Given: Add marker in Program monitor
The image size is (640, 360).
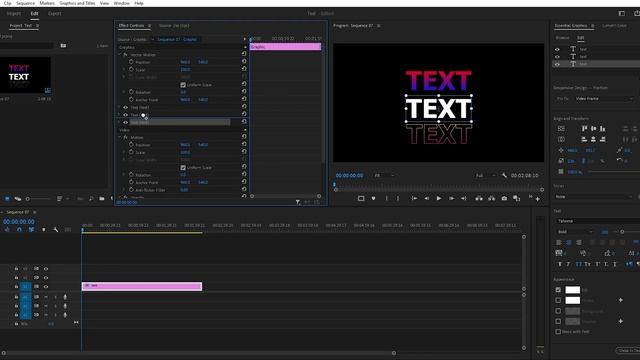Looking at the screenshot, I should click(x=373, y=198).
